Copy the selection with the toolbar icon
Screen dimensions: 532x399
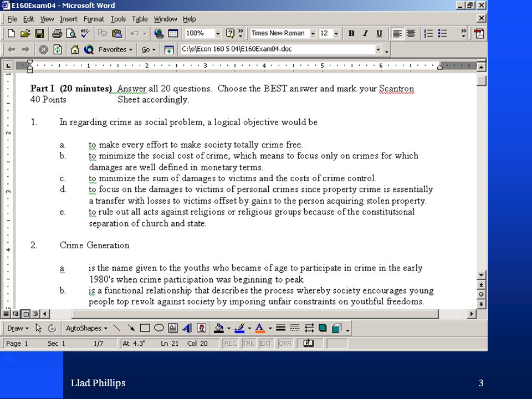click(103, 33)
